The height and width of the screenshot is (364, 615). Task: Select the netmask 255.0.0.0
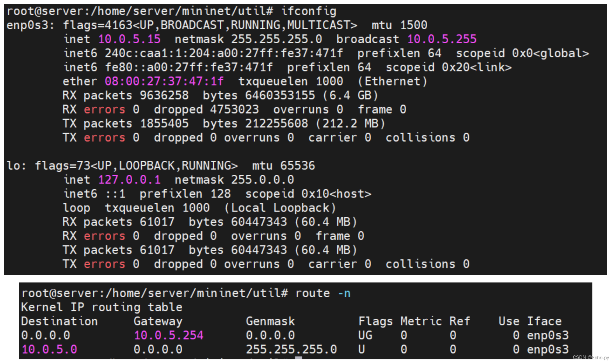pos(262,180)
